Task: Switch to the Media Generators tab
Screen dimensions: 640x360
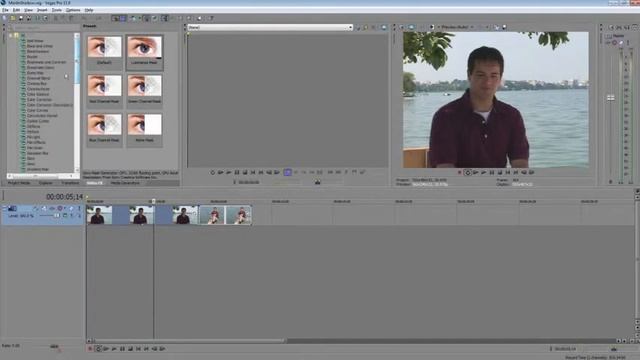Action: (x=125, y=183)
